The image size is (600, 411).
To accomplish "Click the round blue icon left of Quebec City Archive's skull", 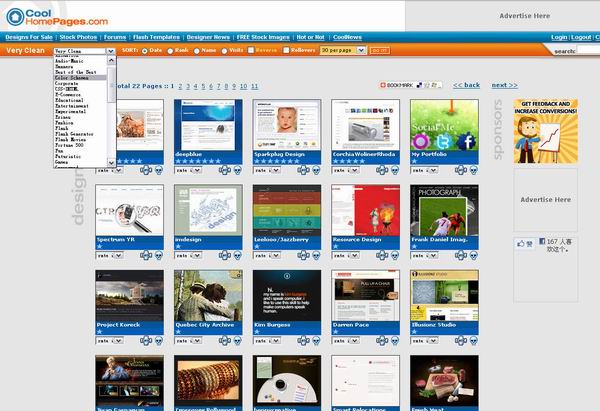I will (x=225, y=341).
